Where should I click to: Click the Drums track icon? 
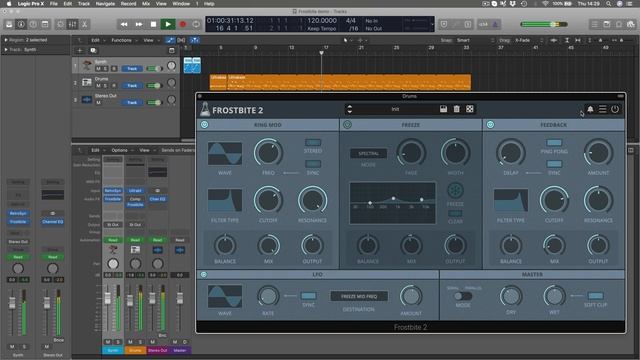pyautogui.click(x=87, y=82)
